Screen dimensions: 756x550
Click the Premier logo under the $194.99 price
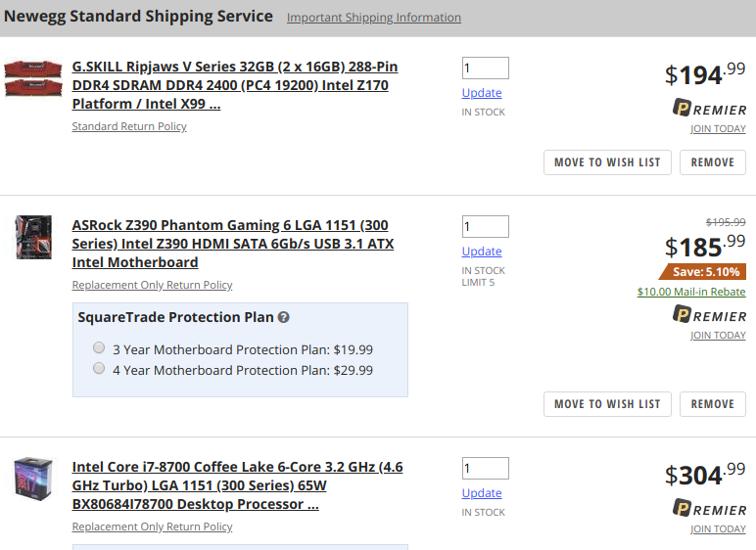[709, 108]
